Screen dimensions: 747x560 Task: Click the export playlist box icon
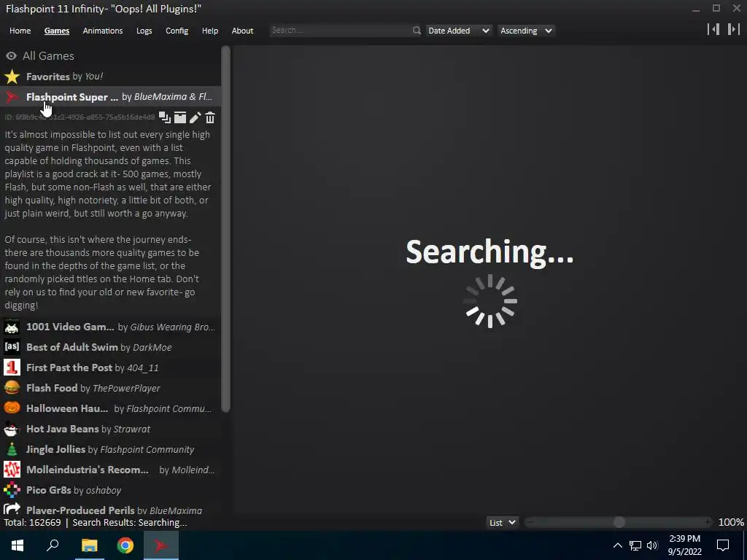(180, 117)
